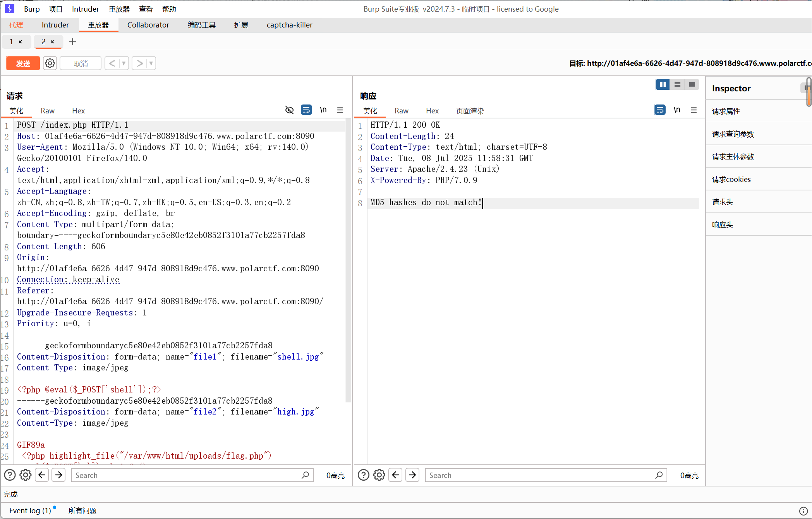Open response editor hamburger menu
The height and width of the screenshot is (519, 812).
tap(694, 110)
